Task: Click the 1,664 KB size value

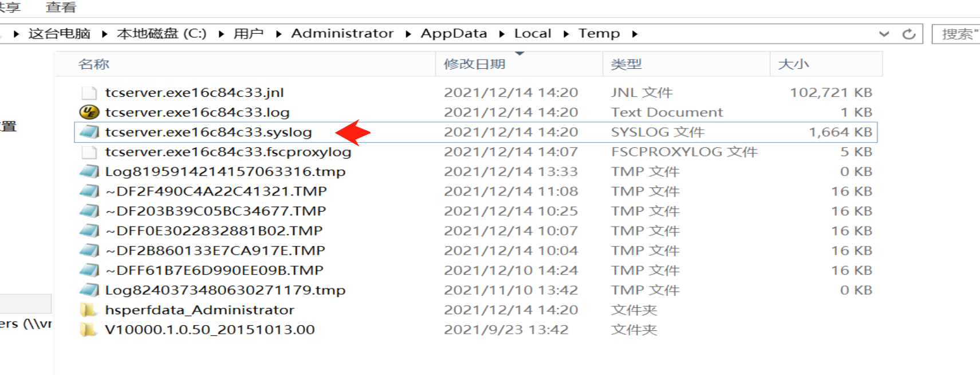Action: click(x=840, y=132)
